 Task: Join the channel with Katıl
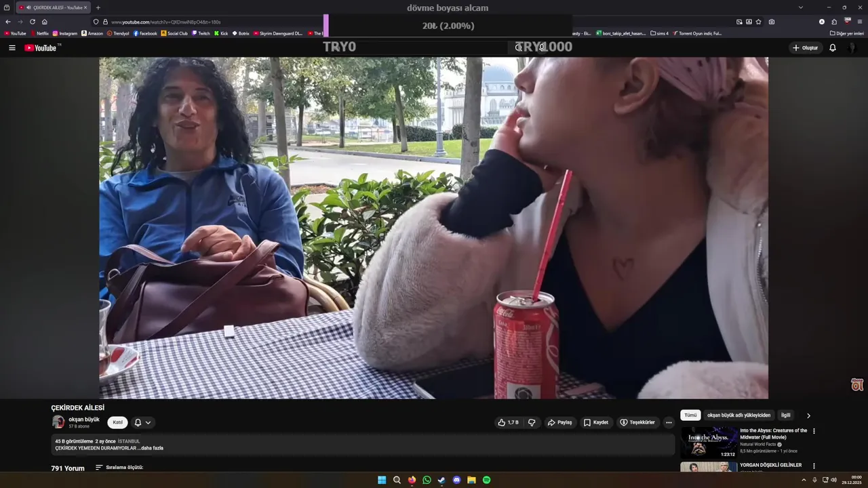118,422
